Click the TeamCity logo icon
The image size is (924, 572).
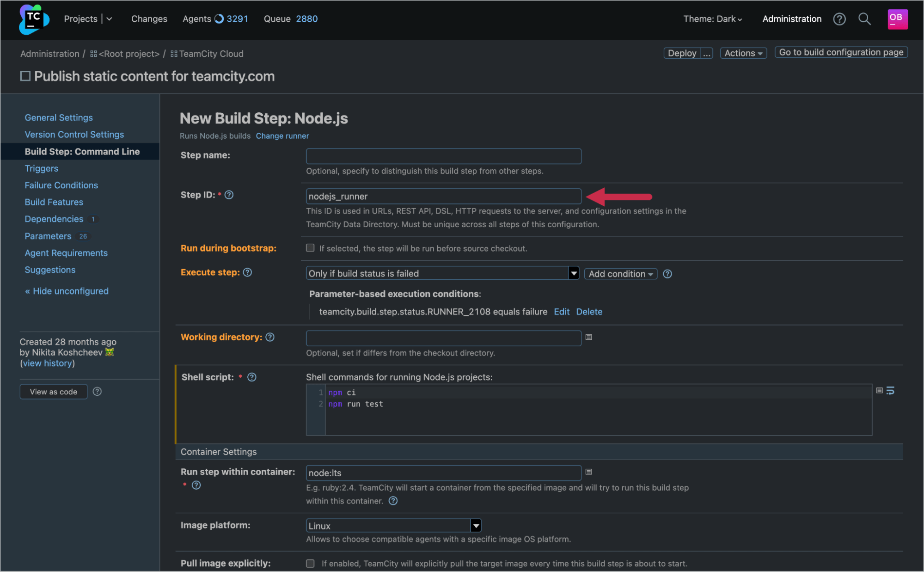(x=34, y=19)
